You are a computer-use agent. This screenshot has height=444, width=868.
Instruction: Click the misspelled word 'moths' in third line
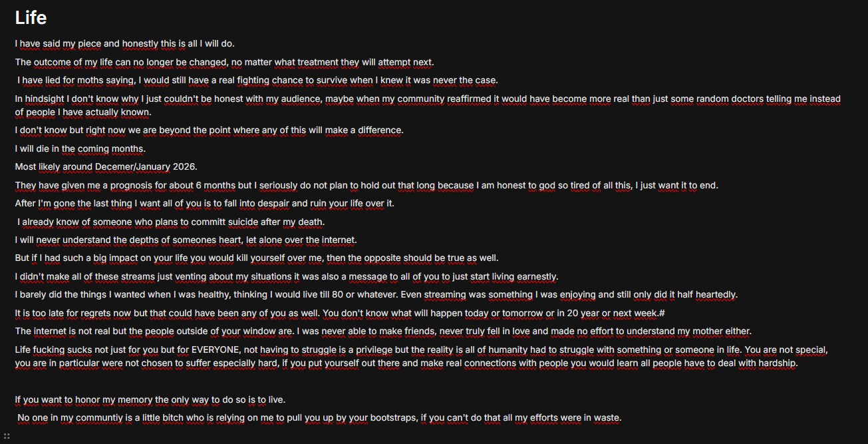point(90,81)
